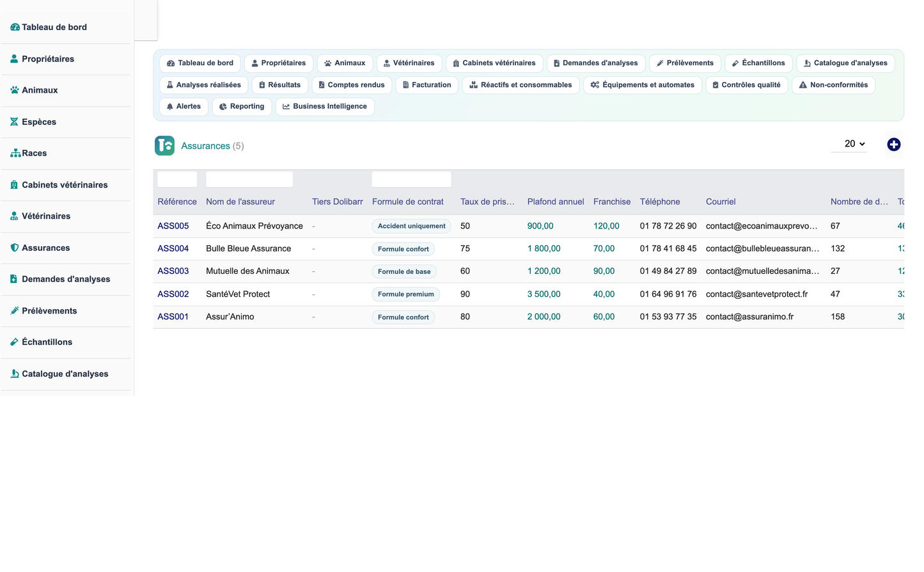924x572 pixels.
Task: Click the Assurances module logo icon
Action: coord(164,146)
